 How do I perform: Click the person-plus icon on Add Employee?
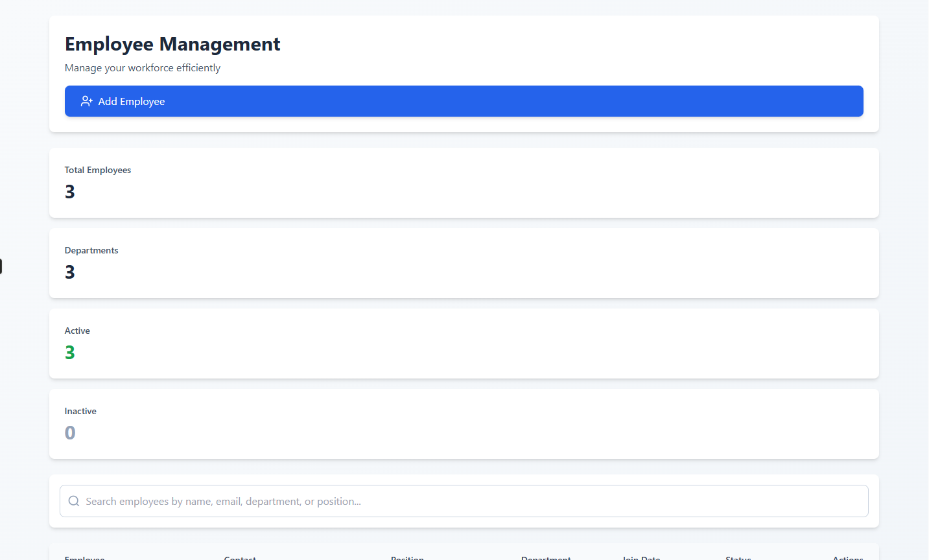pyautogui.click(x=87, y=101)
